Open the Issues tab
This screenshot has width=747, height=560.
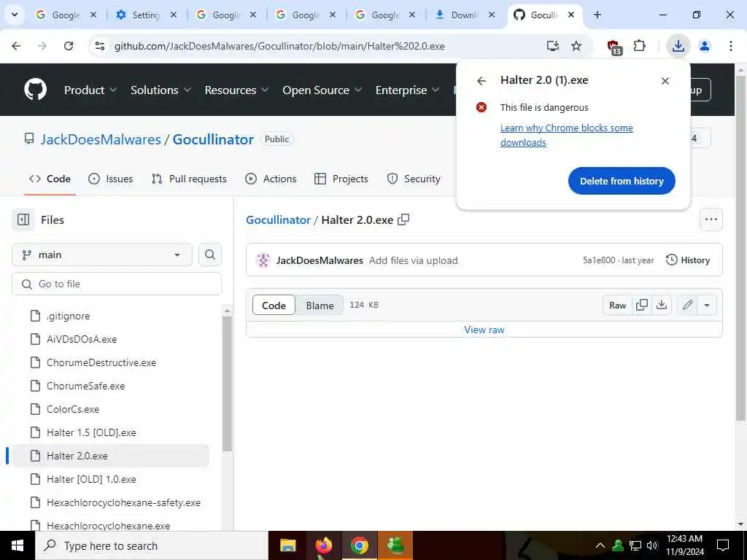point(111,179)
